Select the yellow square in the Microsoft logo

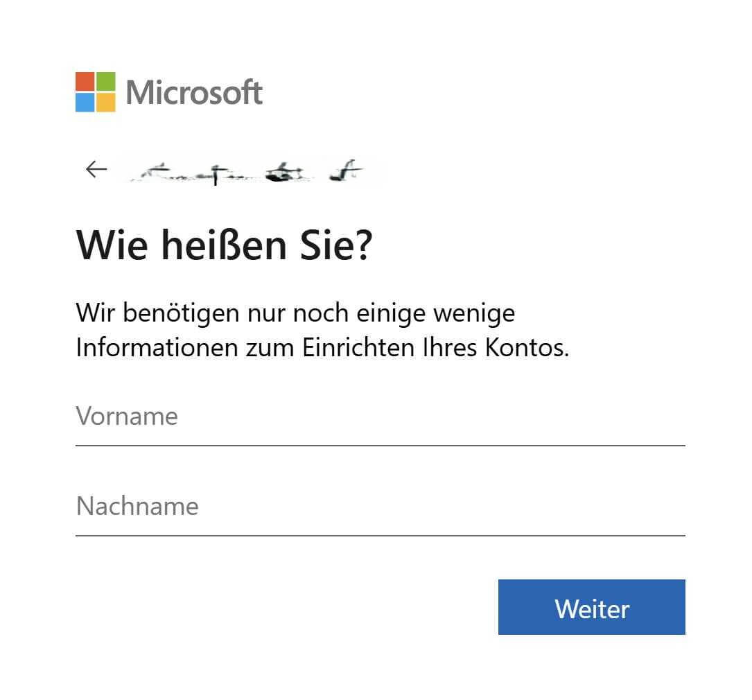(x=106, y=103)
